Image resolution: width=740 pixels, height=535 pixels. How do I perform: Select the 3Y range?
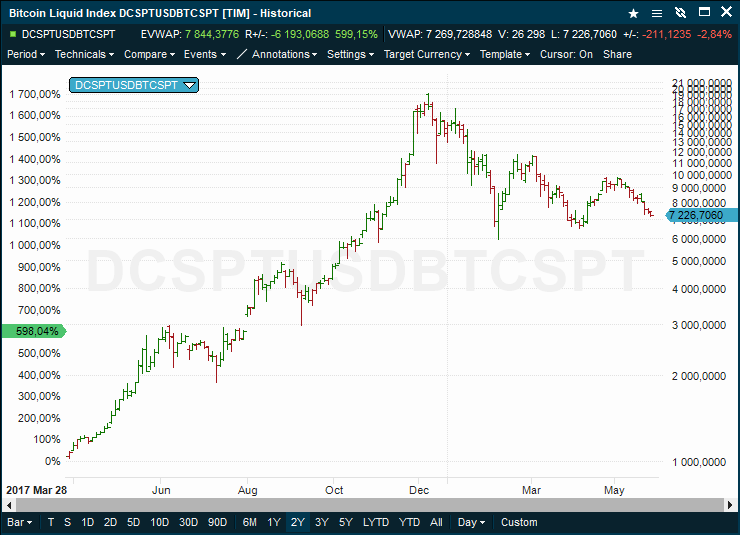(x=321, y=522)
